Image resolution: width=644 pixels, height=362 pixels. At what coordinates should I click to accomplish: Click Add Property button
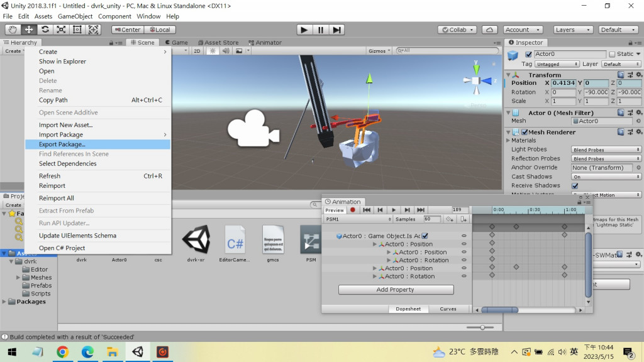tap(396, 289)
